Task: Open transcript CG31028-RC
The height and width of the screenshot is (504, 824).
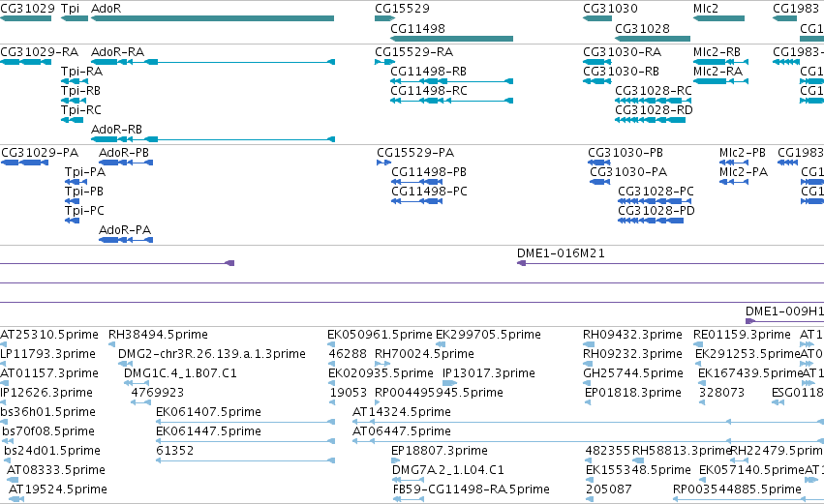Action: (654, 101)
